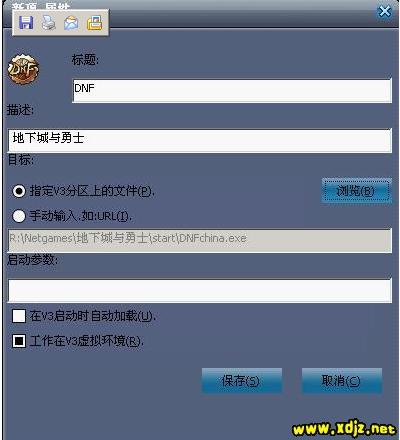400x440 pixels.
Task: Enable 在V3启动时自动加载 checkbox
Action: [x=19, y=316]
